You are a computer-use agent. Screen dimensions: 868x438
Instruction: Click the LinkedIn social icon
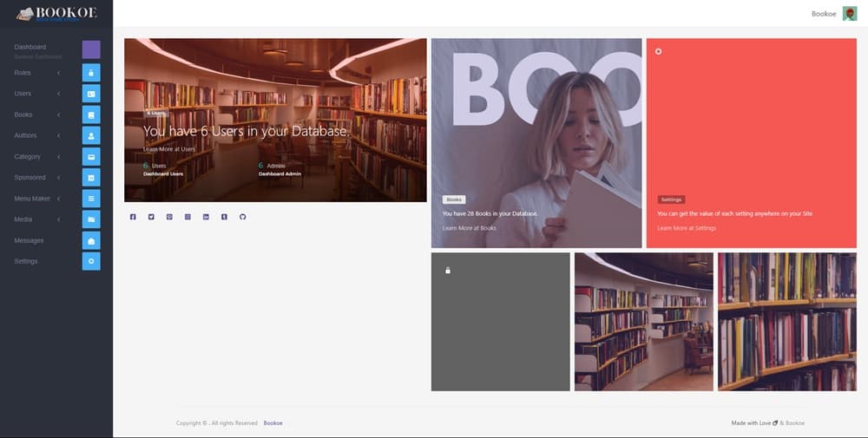(x=206, y=217)
